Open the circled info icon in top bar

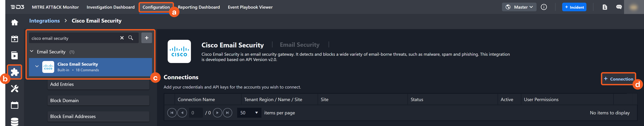(x=544, y=7)
